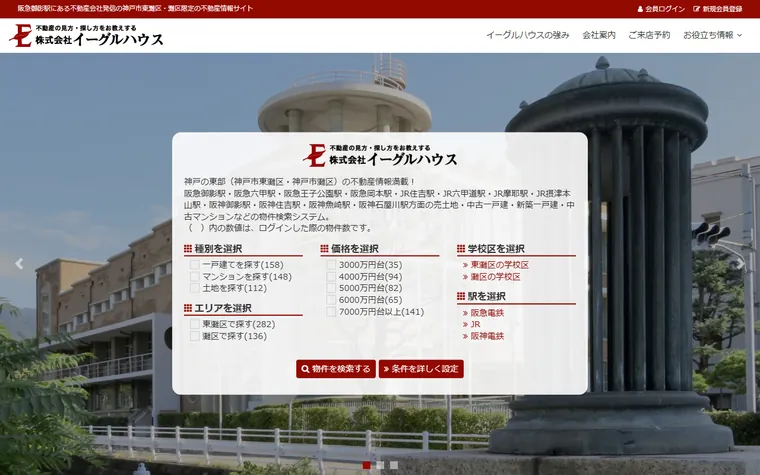Click chevron icon beside 灘区の学校区
Screen dimensions: 760x475
coord(465,277)
